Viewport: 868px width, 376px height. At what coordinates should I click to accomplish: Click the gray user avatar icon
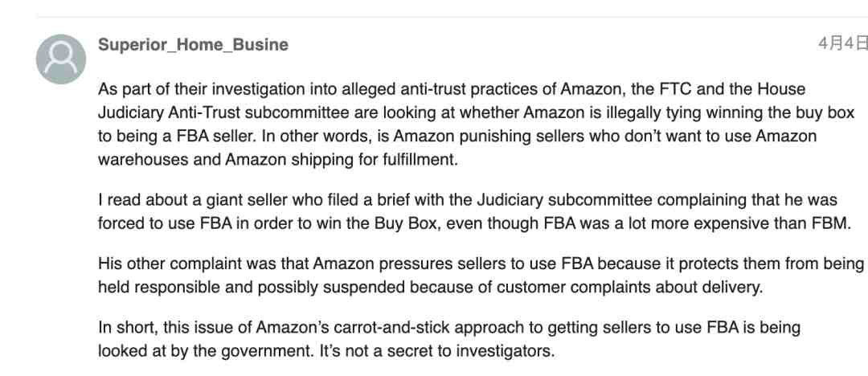click(x=61, y=59)
